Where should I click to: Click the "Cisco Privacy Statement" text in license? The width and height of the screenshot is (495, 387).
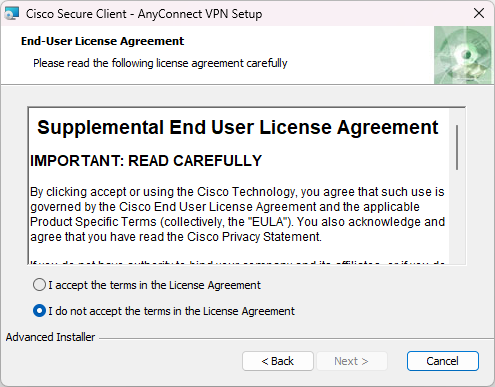[253, 237]
